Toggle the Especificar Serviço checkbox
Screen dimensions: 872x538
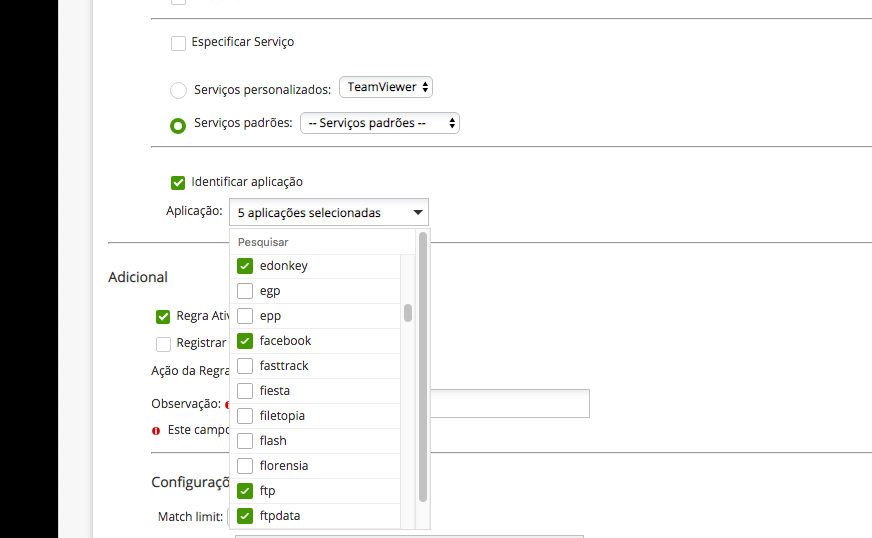point(178,43)
